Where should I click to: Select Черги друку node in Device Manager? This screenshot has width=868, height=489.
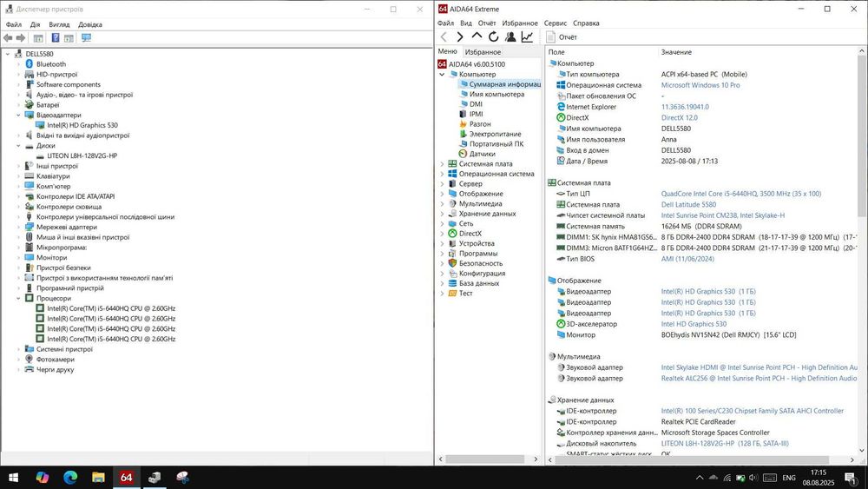click(55, 369)
